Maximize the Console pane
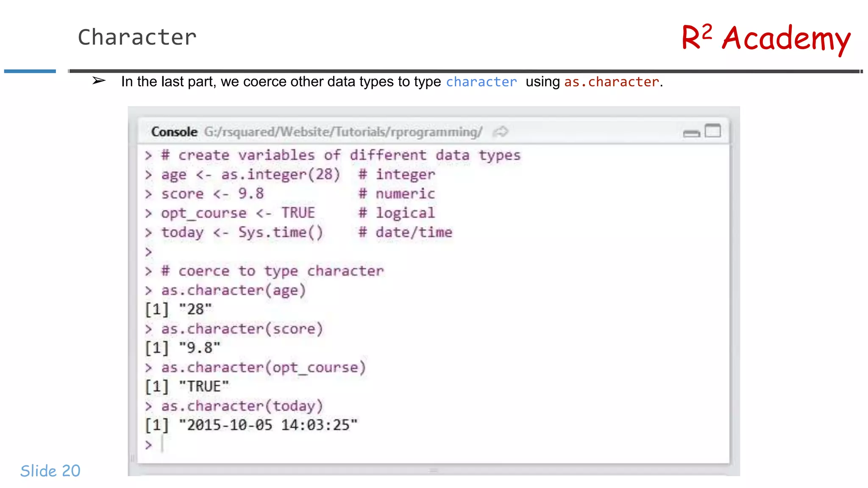The width and height of the screenshot is (868, 488). point(712,131)
